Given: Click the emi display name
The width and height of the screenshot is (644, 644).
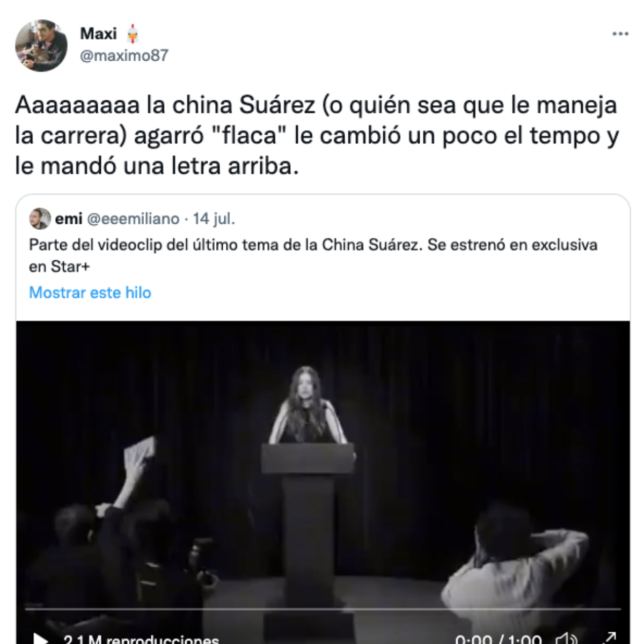Looking at the screenshot, I should tap(69, 218).
